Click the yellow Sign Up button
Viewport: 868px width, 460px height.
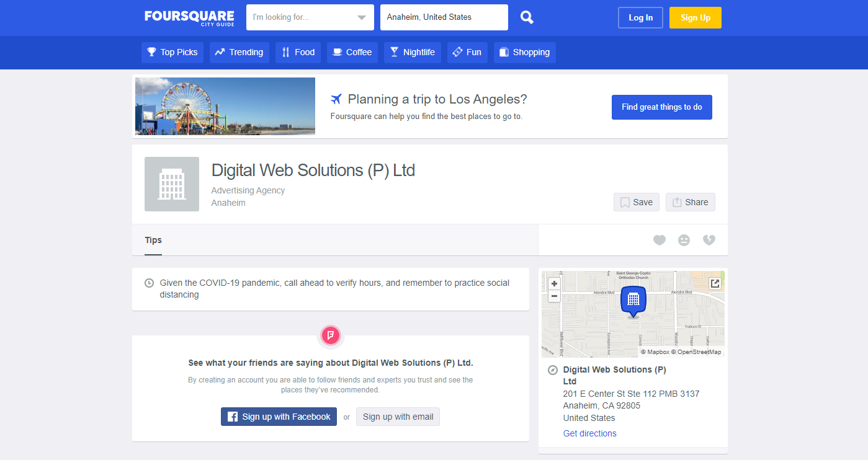click(696, 17)
